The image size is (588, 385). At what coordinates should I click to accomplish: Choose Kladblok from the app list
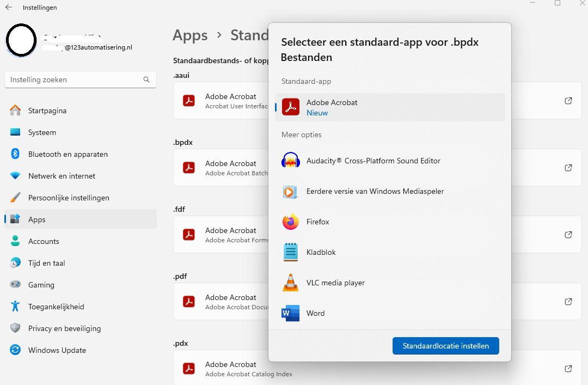[320, 252]
